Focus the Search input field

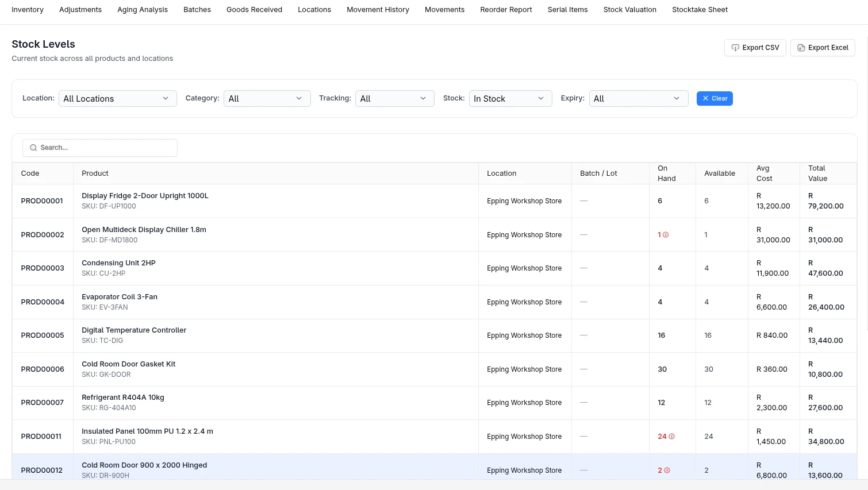100,148
